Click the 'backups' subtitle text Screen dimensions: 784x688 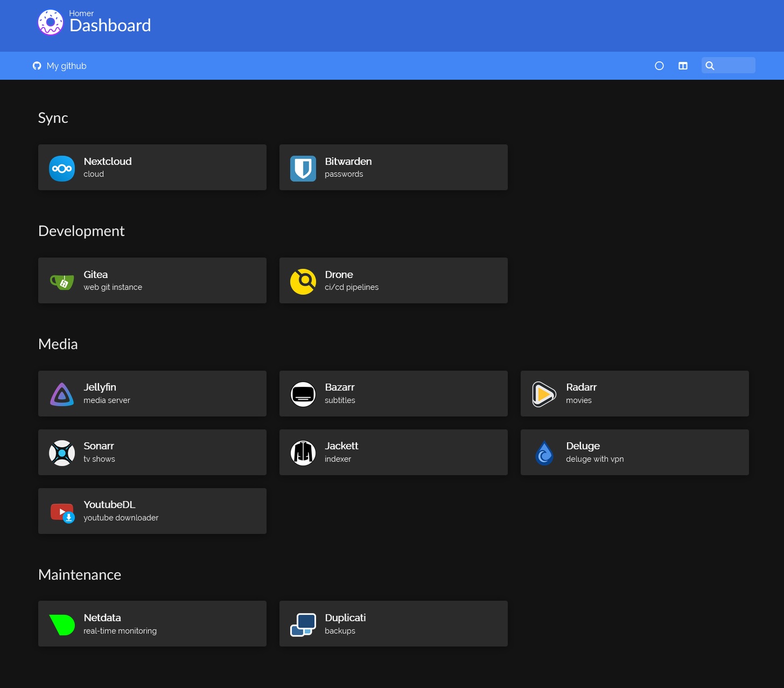[340, 631]
